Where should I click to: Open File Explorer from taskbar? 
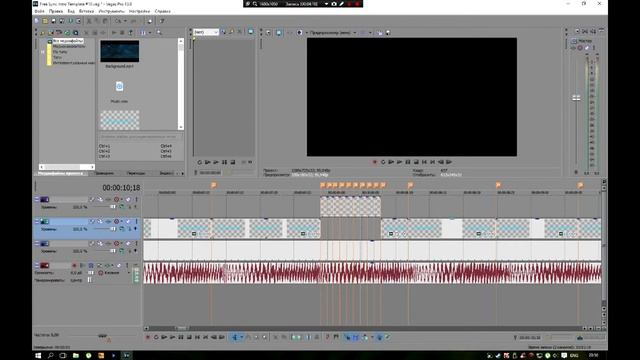click(76, 356)
